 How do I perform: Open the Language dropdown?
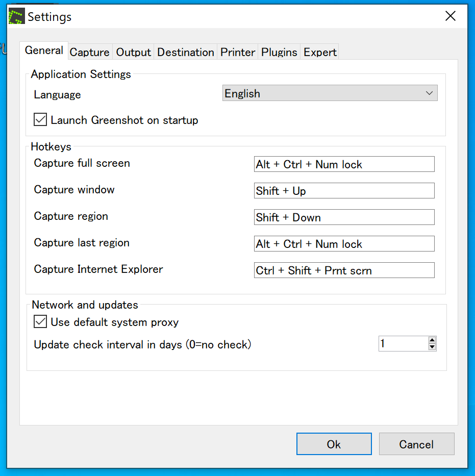tap(330, 93)
